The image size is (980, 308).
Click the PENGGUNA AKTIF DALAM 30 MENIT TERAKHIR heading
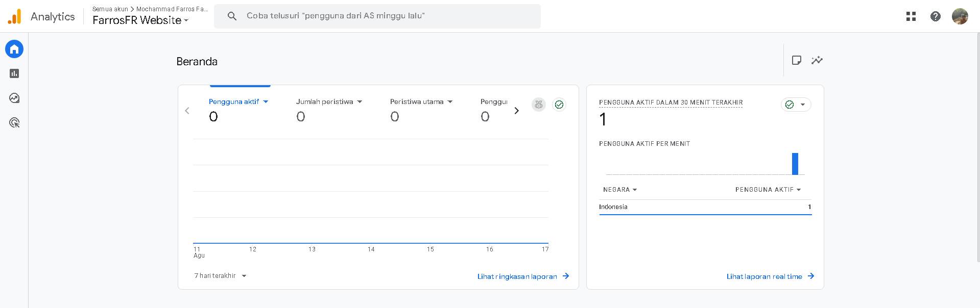[x=671, y=102]
